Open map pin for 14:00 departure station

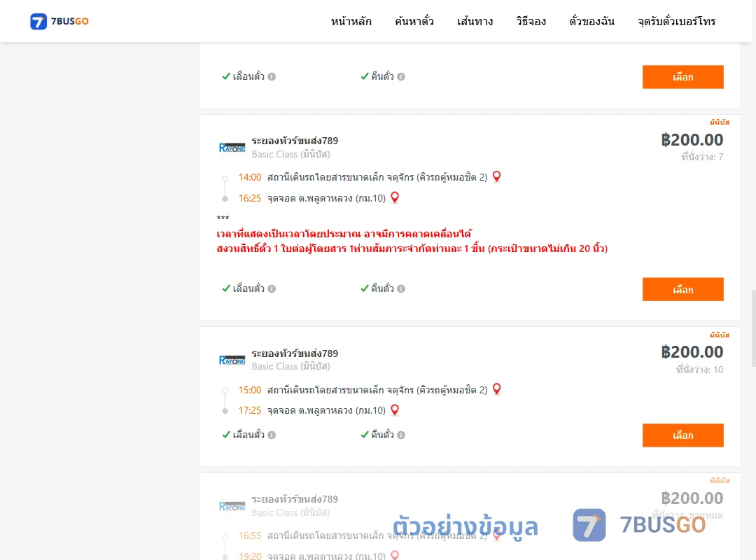pyautogui.click(x=496, y=177)
